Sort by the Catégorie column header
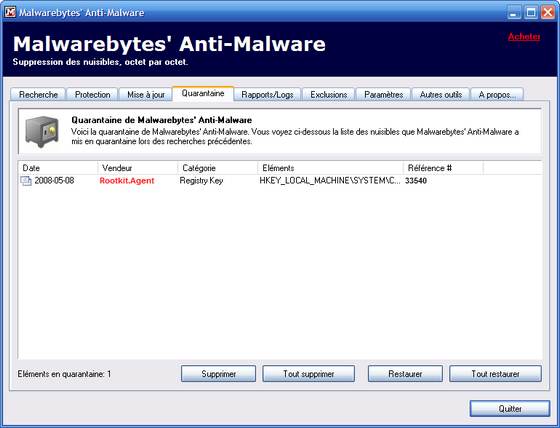 [x=218, y=168]
